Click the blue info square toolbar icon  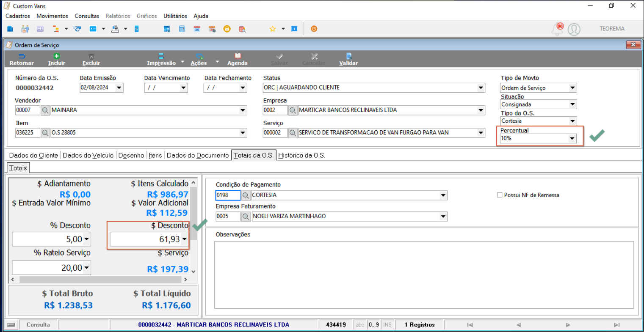294,29
